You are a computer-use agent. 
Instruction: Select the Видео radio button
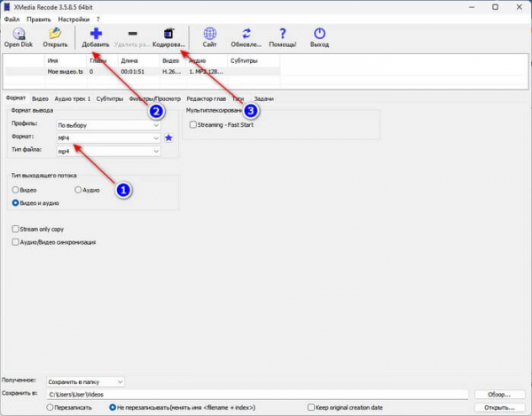[x=15, y=190]
